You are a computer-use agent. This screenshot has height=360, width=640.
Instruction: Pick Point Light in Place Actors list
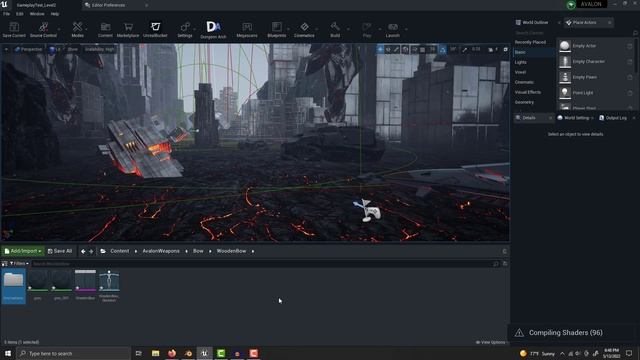pyautogui.click(x=595, y=93)
